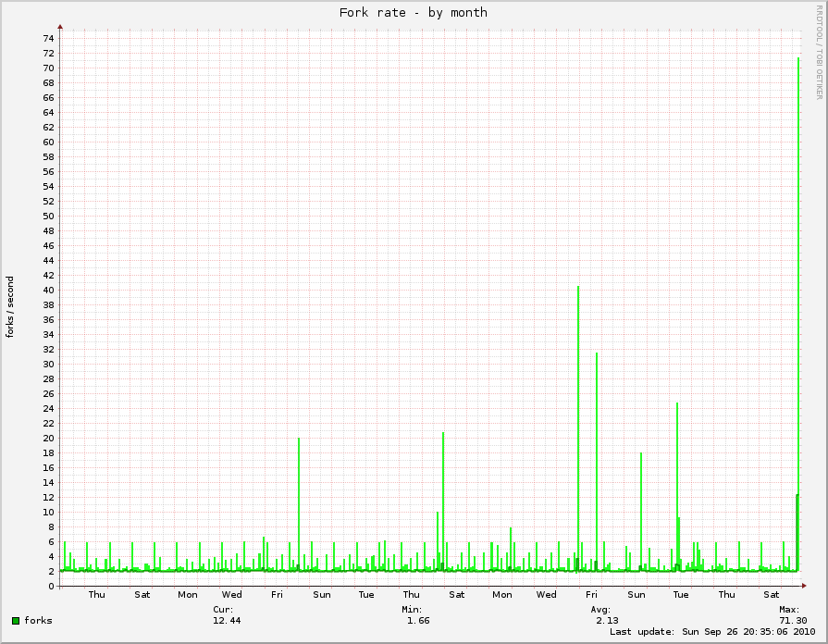828x644 pixels.
Task: Click the Min value 1.66
Action: 418,620
